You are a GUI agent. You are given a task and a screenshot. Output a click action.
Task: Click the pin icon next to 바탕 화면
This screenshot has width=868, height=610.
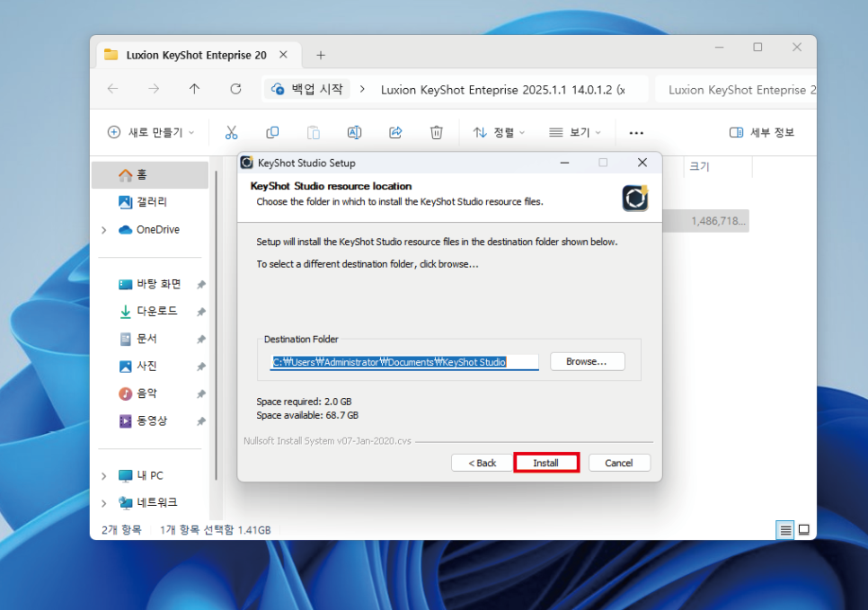pos(201,285)
